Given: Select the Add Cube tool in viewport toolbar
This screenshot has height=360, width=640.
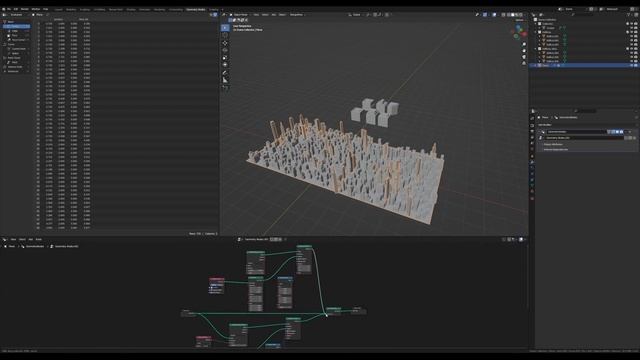Looking at the screenshot, I should 225,88.
